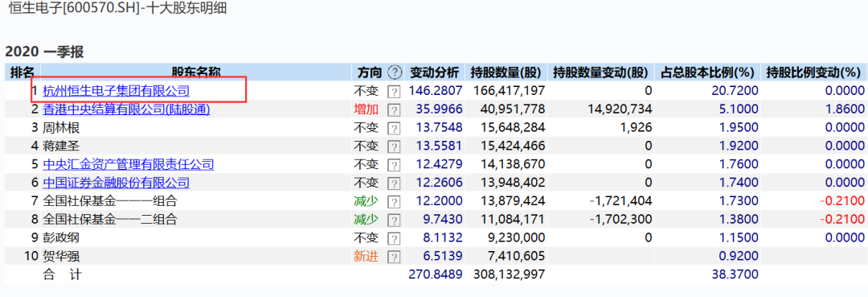The width and height of the screenshot is (868, 297).
Task: Click question mark icon in 全国社保基金一一二组合 row
Action: click(x=394, y=220)
